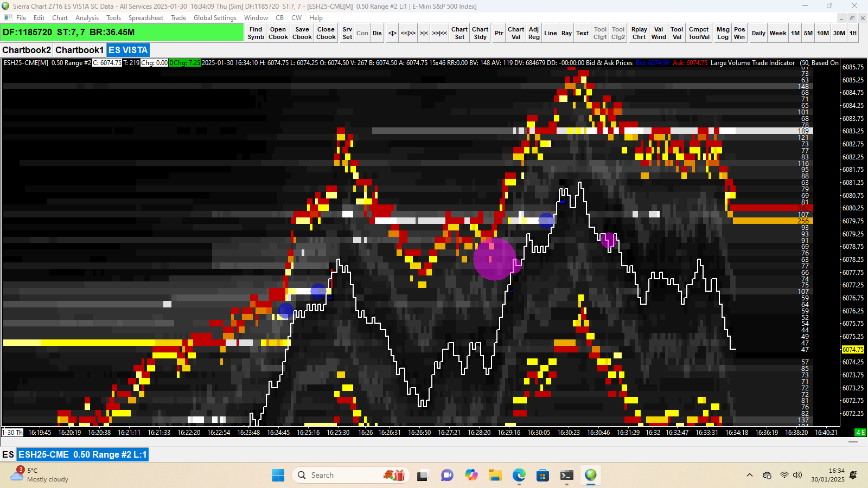Switch to the Chartbook2 tab
This screenshot has height=488, width=868.
point(27,50)
